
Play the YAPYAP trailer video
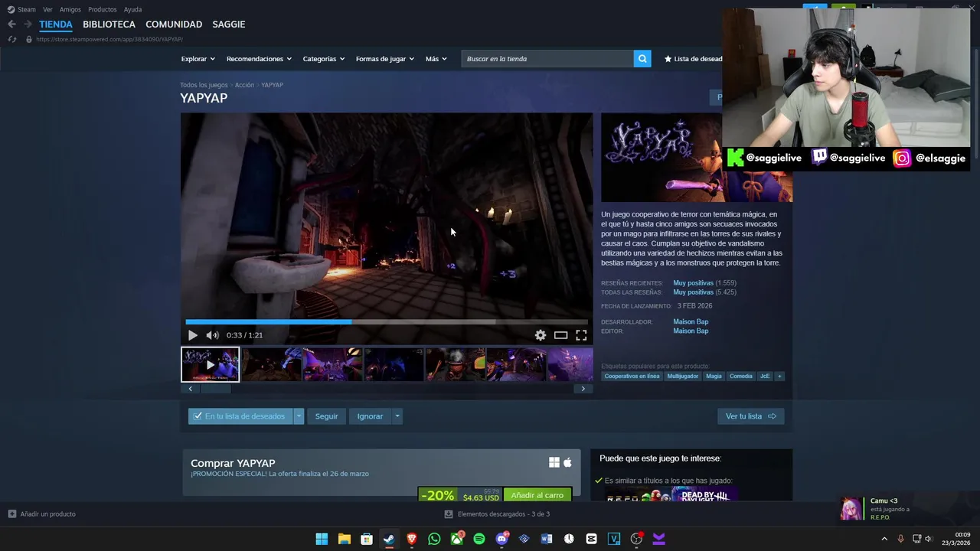(192, 335)
